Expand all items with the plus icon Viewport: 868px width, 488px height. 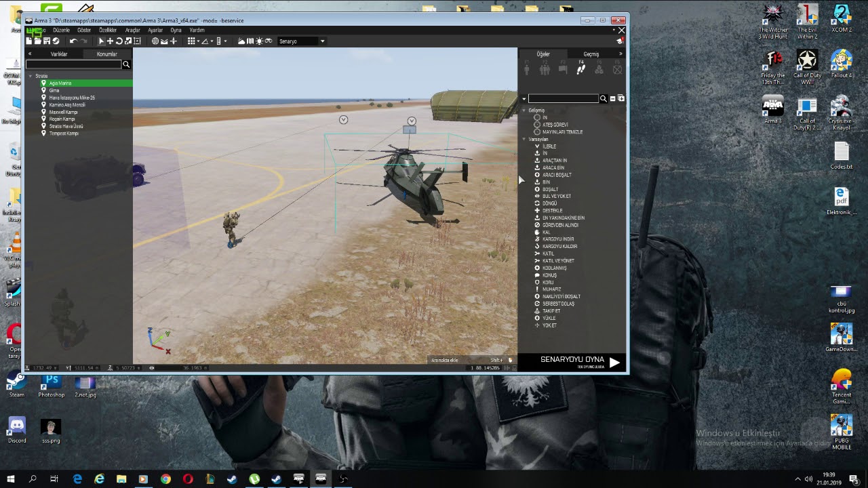pyautogui.click(x=621, y=99)
